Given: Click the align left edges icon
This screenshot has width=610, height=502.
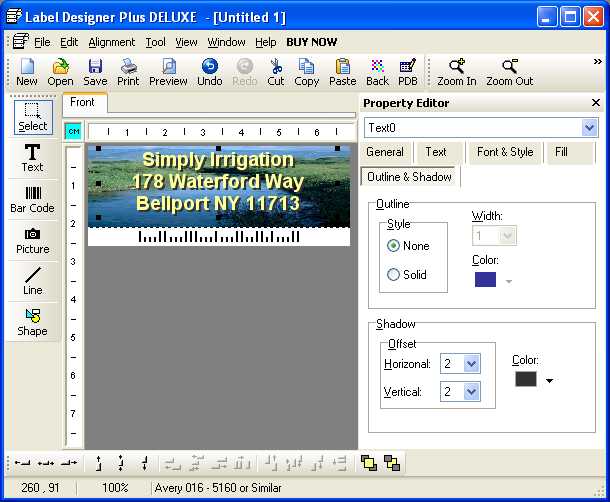Looking at the screenshot, I should coord(22,463).
